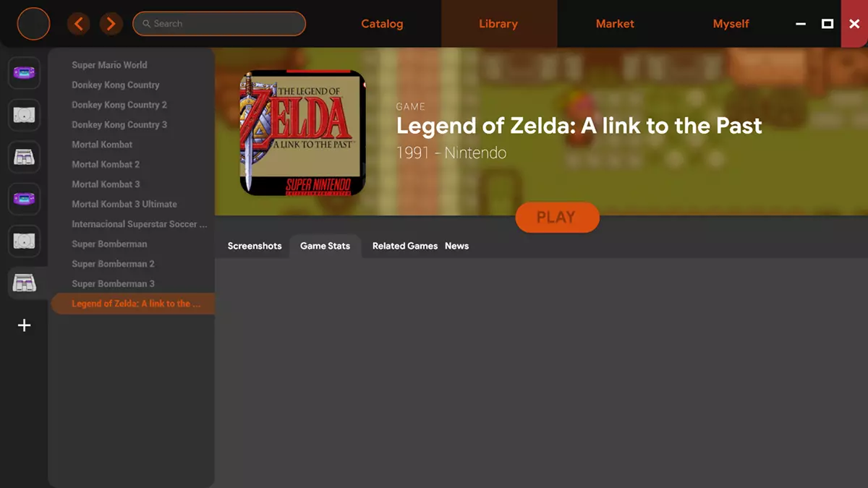Viewport: 868px width, 488px height.
Task: Select the first Super Nintendo console icon
Action: click(24, 157)
